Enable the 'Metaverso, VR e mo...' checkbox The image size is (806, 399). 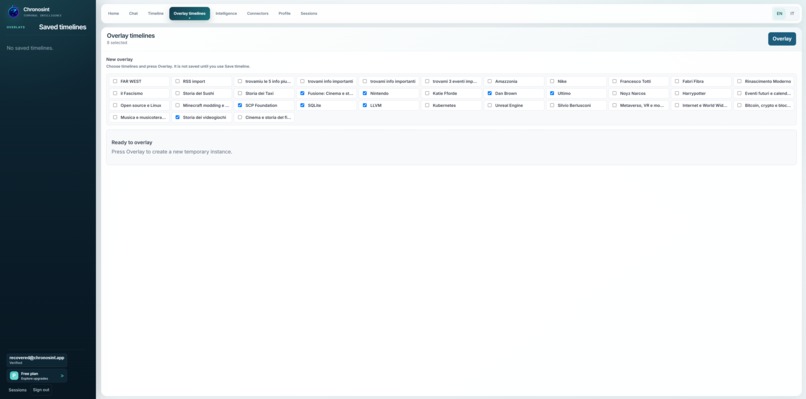pyautogui.click(x=615, y=105)
